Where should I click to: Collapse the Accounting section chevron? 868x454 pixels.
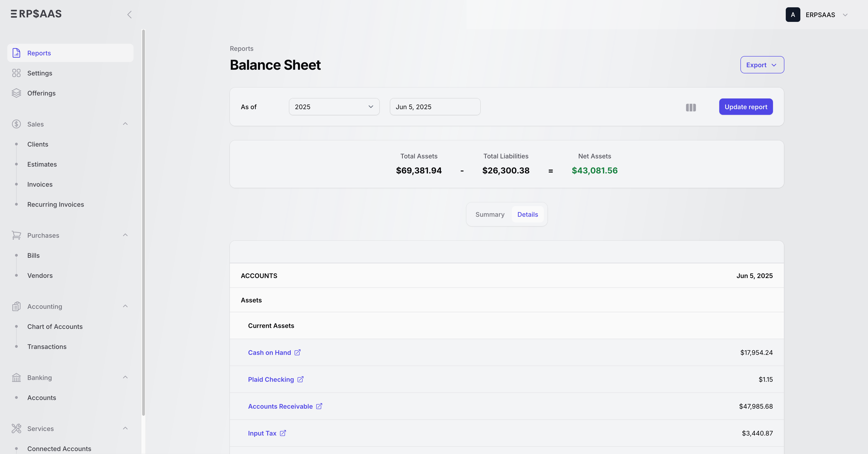click(125, 306)
